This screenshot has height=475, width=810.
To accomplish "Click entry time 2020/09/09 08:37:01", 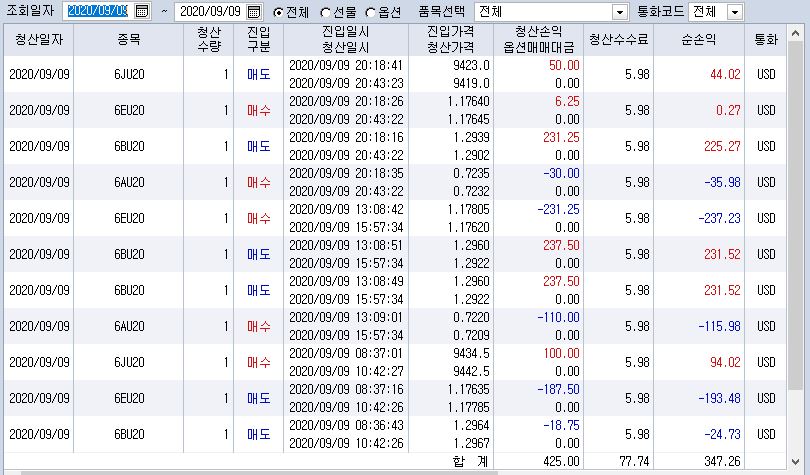I will pos(346,354).
